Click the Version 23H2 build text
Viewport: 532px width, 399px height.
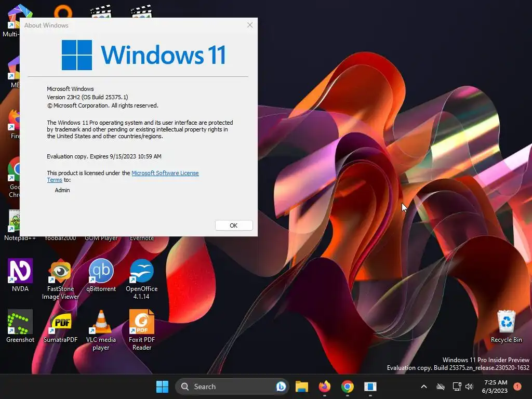pos(87,97)
